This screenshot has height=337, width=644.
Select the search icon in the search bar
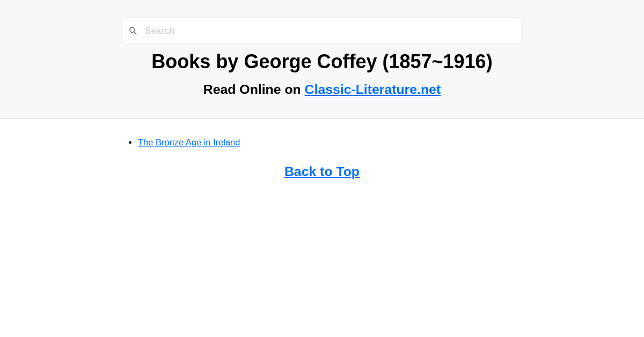133,31
